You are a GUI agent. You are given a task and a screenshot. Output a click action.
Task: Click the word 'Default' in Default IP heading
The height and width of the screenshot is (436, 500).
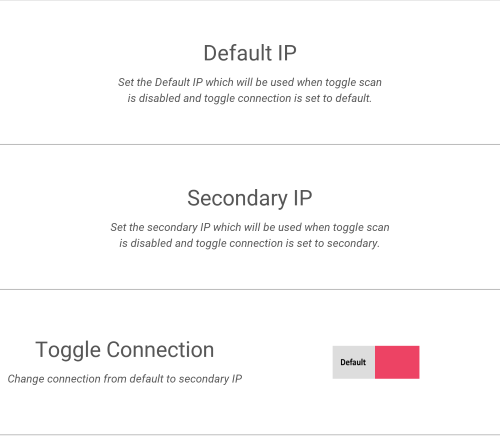click(238, 53)
